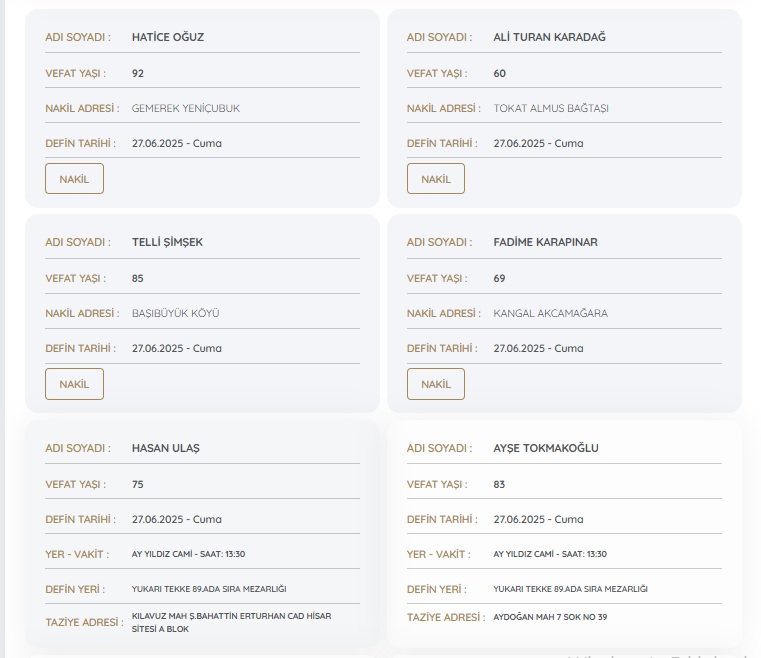Image resolution: width=761 pixels, height=658 pixels.
Task: Click burial date in Ayşe Tokmakoğlu card
Action: [x=538, y=519]
